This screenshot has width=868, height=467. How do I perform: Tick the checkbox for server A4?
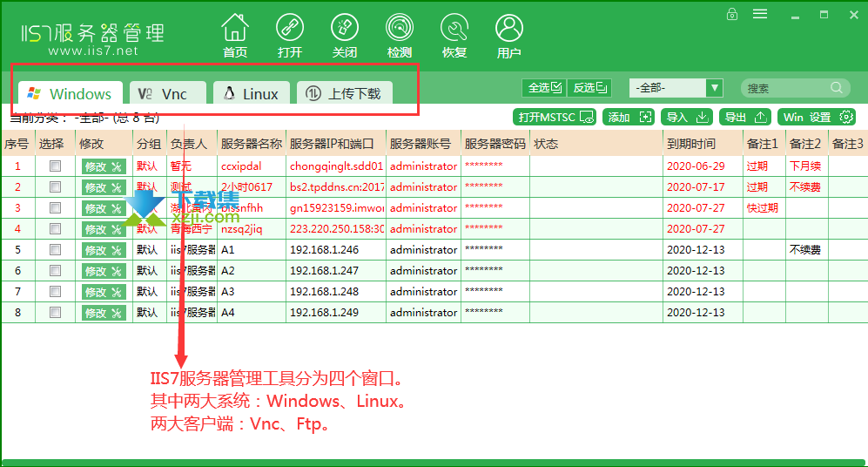(55, 313)
